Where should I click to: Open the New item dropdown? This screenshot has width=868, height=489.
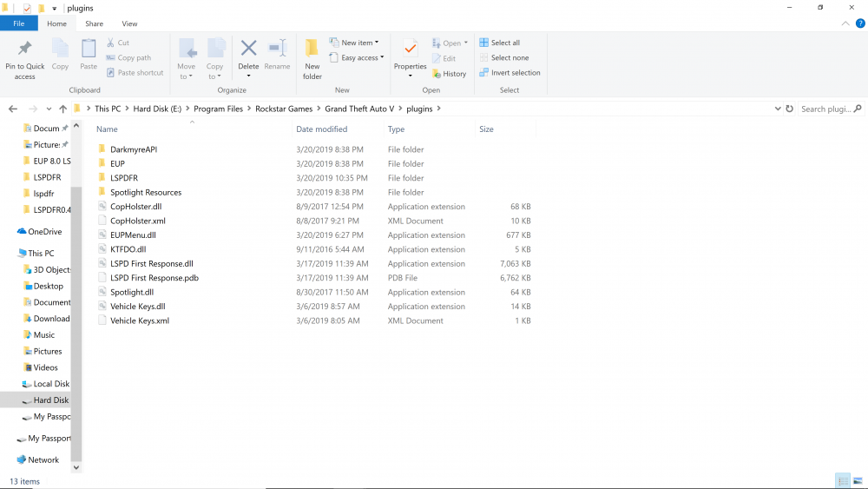point(354,43)
